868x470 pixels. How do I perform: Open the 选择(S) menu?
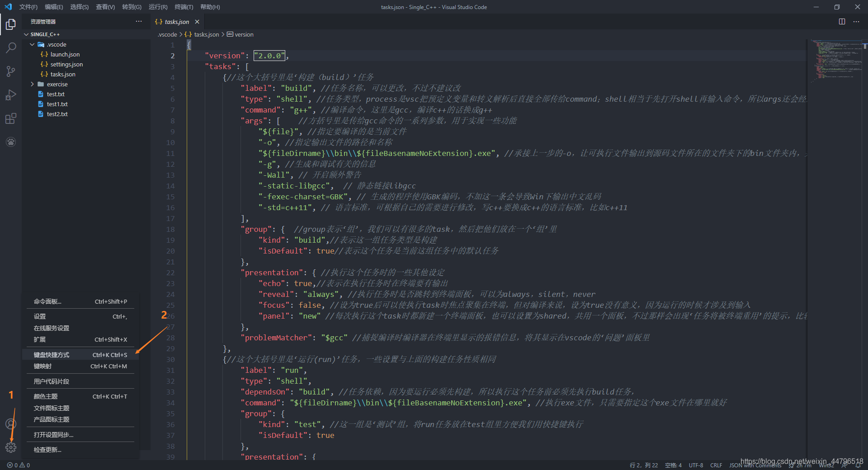pyautogui.click(x=80, y=7)
